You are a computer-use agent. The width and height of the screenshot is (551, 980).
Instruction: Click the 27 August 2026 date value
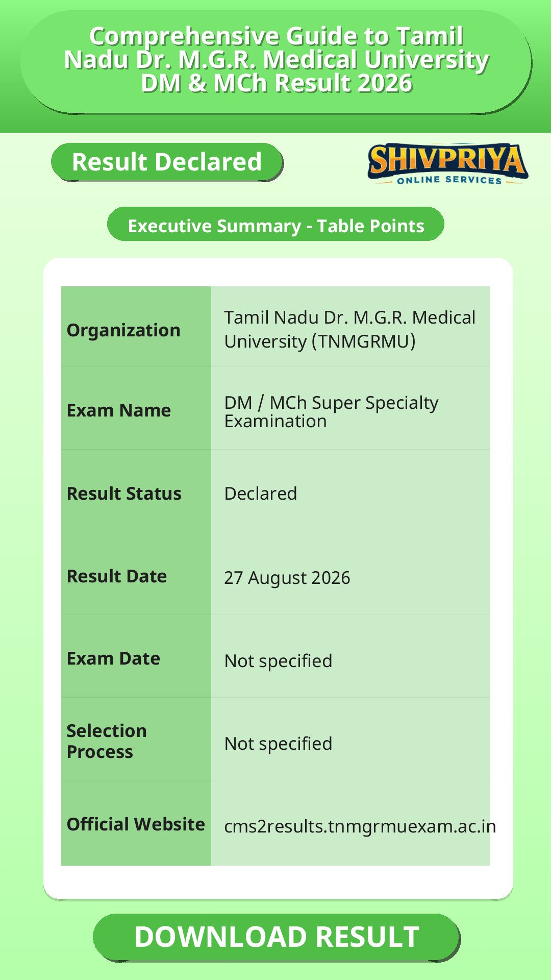[x=287, y=577]
